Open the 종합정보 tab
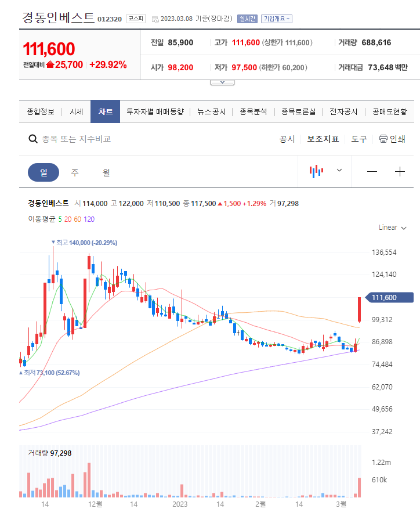Image resolution: width=420 pixels, height=516 pixels. (40, 111)
